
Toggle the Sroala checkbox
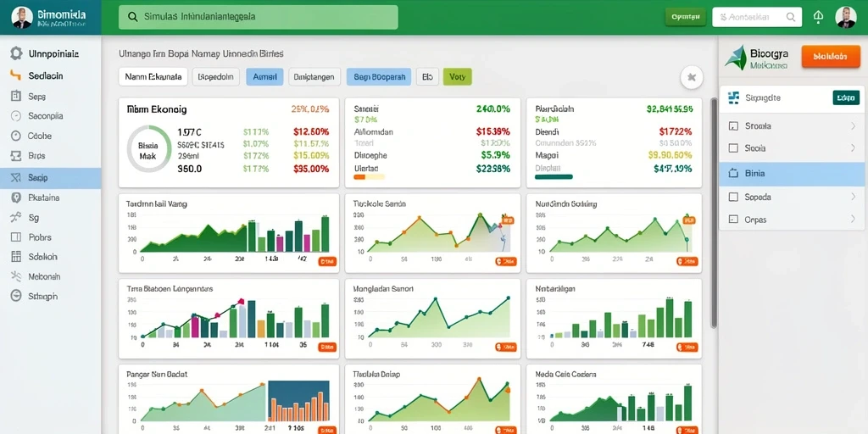(734, 126)
